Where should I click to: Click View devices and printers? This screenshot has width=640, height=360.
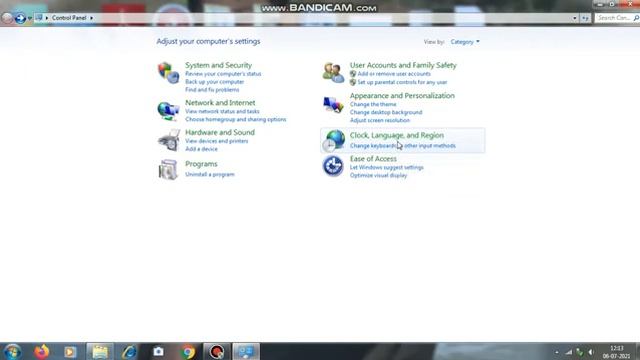[216, 141]
